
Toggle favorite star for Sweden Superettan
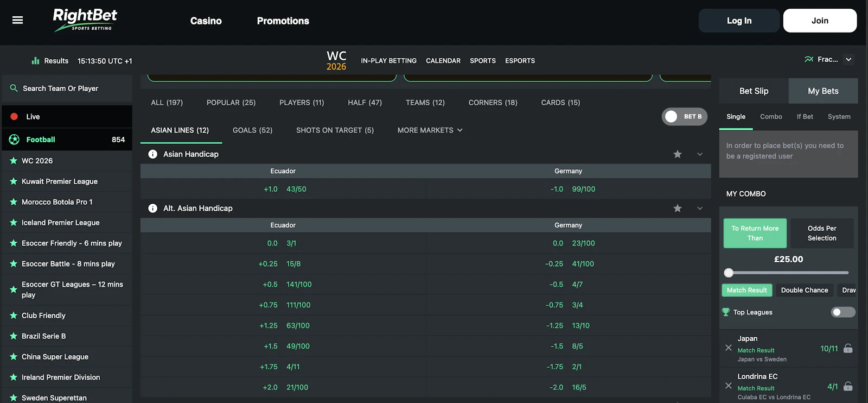(14, 398)
